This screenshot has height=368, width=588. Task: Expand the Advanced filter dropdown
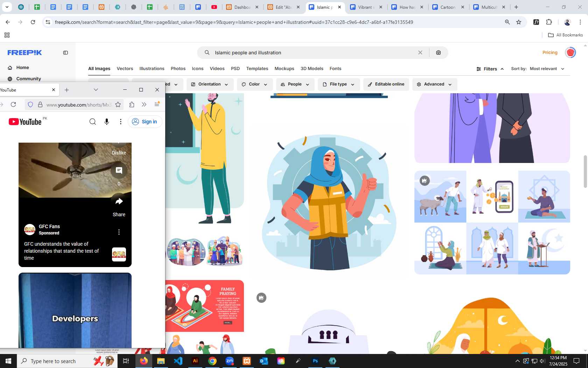point(434,84)
